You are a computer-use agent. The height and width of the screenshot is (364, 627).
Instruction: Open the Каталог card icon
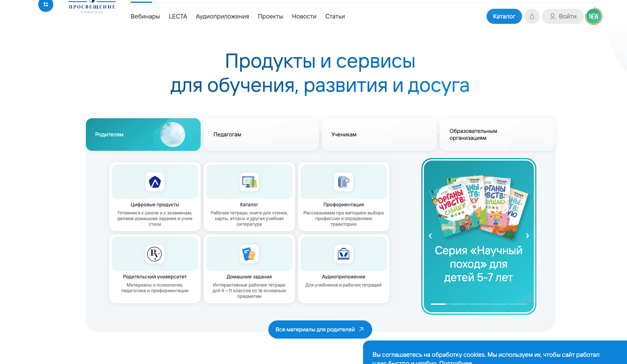point(249,182)
